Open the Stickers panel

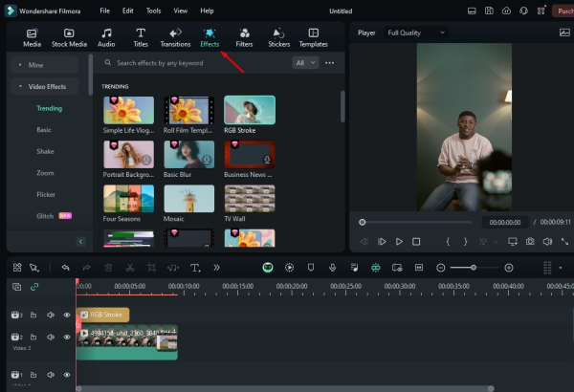[x=278, y=37]
